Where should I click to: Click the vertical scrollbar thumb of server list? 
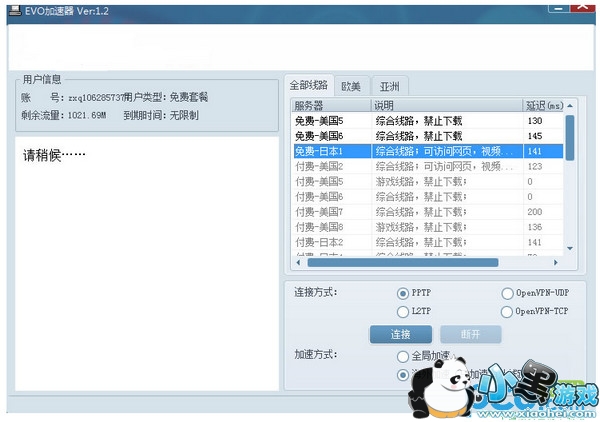coord(570,137)
